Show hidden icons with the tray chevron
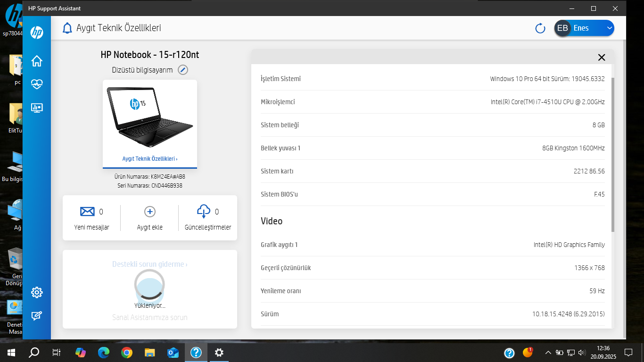Screen dimensions: 644x362 [547, 352]
